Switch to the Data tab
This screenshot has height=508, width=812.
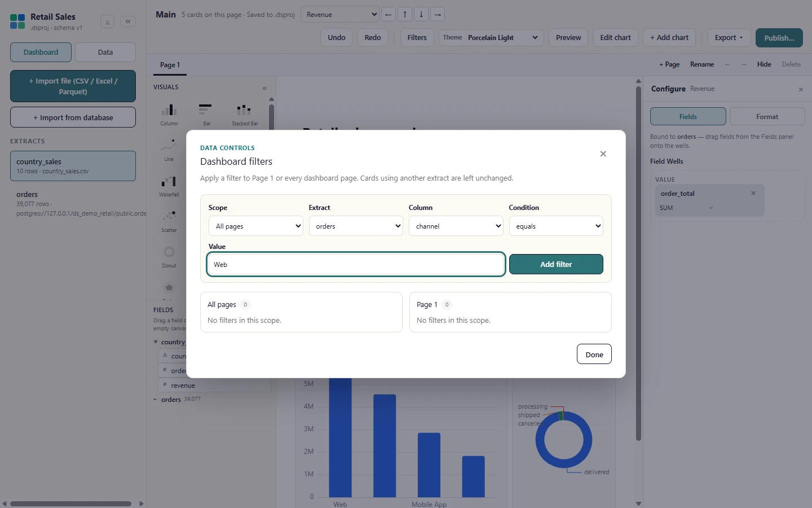point(105,52)
